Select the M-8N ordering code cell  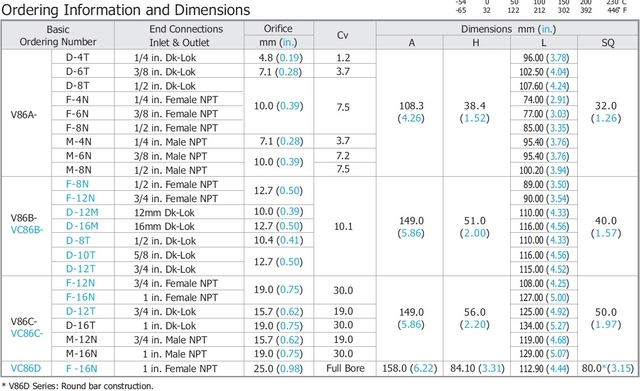coord(79,170)
